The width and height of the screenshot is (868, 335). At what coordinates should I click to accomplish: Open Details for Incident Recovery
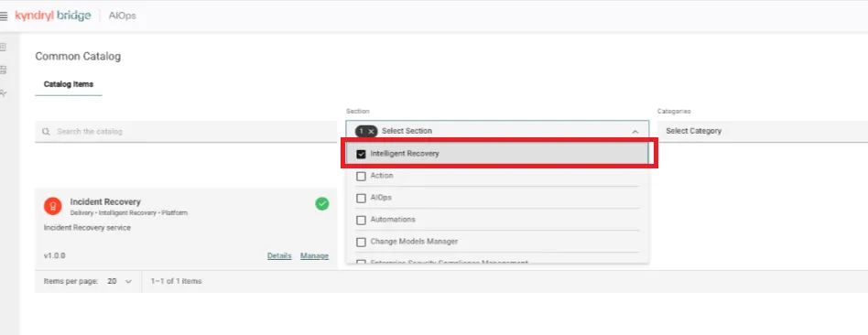[x=279, y=255]
